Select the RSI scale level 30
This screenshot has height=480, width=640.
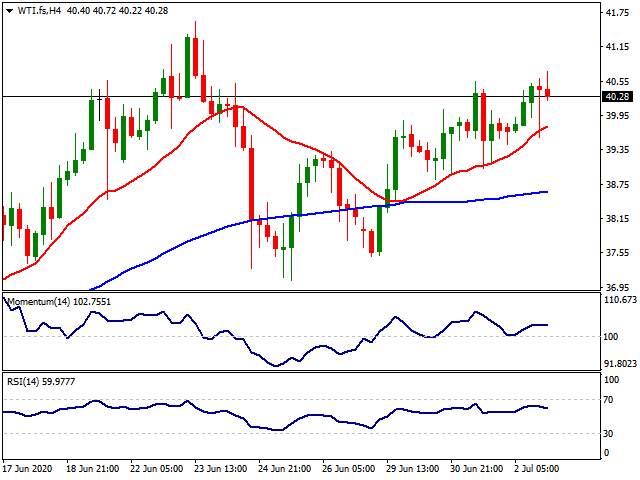tap(608, 433)
